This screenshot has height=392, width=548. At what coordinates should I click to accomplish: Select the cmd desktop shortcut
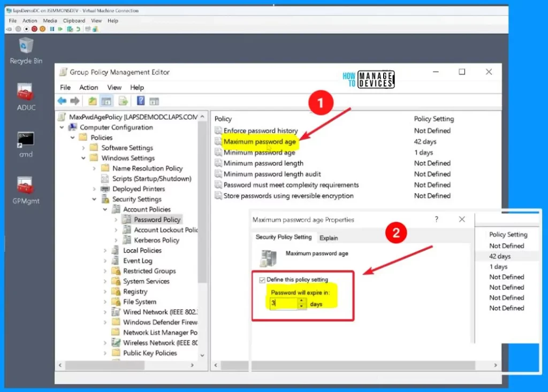[26, 144]
